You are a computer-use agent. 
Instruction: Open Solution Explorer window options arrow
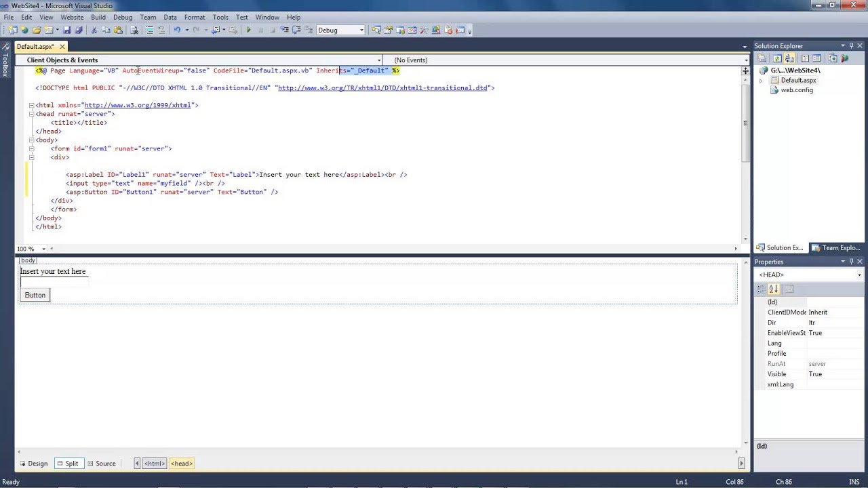842,46
